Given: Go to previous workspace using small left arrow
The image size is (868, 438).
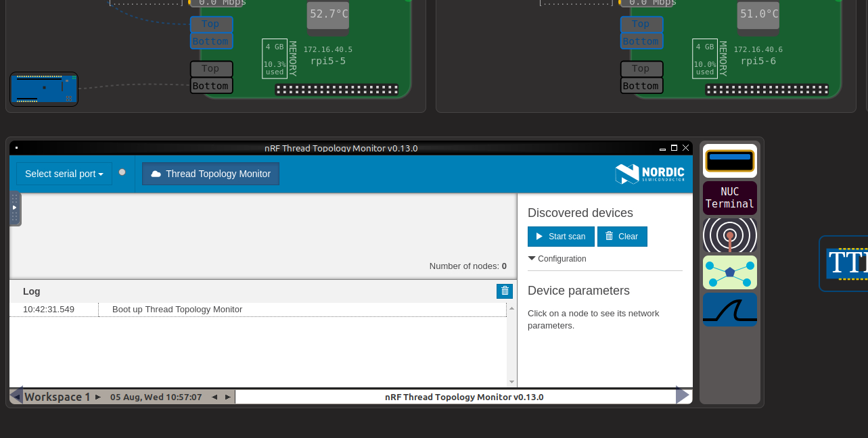Looking at the screenshot, I should [16, 397].
